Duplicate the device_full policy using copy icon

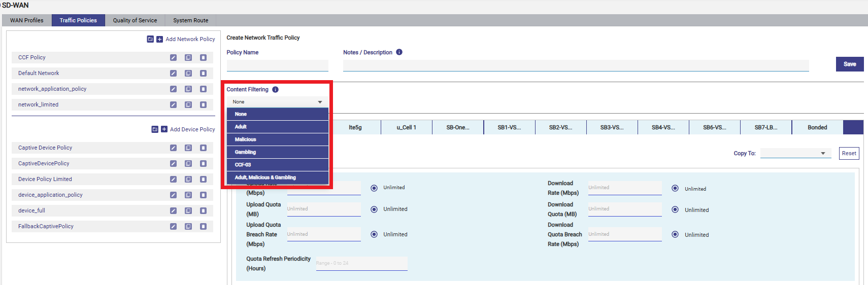tap(188, 211)
